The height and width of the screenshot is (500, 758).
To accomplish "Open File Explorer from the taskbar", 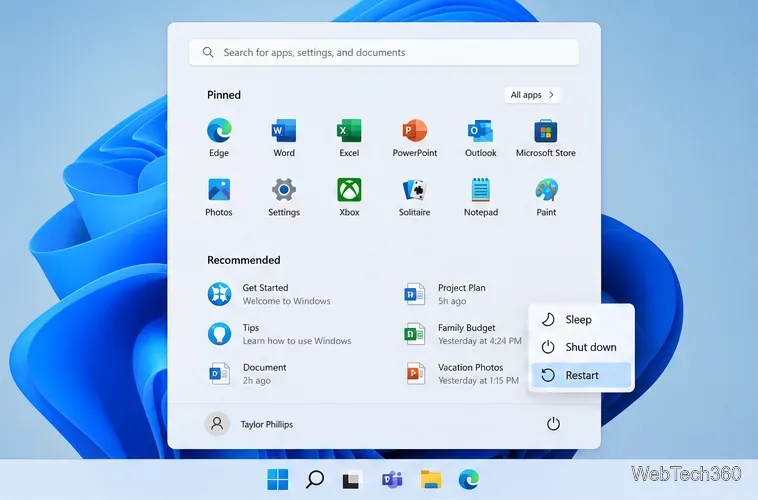I will [x=431, y=479].
